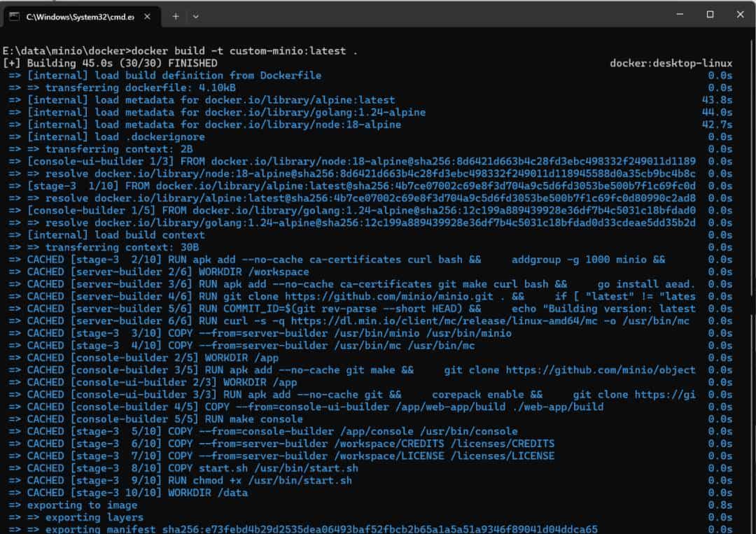Expand the new tab profile dropdown chevron
This screenshot has width=756, height=534.
[x=196, y=16]
